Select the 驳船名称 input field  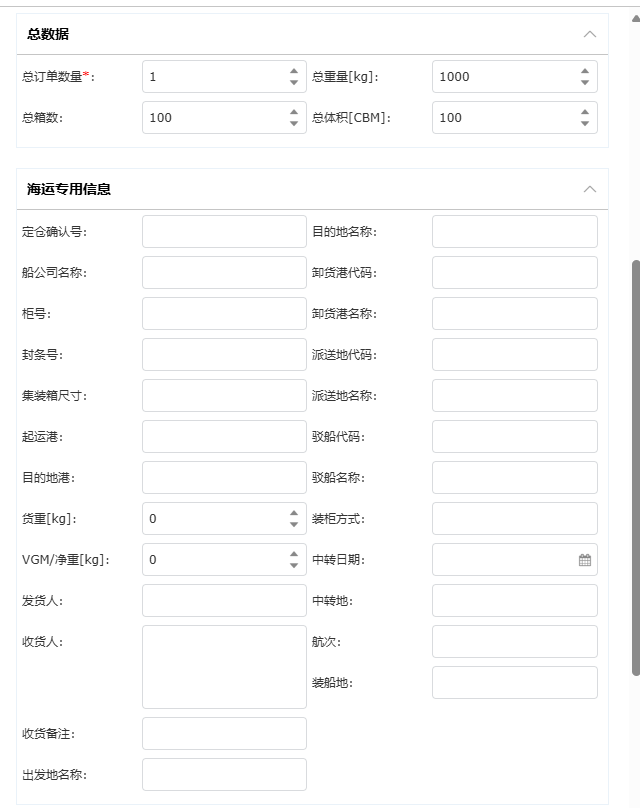click(x=514, y=477)
